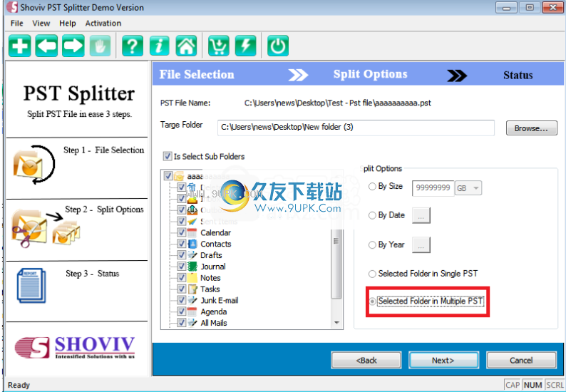Click the Next> button
Viewport: 566px width, 392px height.
(443, 360)
